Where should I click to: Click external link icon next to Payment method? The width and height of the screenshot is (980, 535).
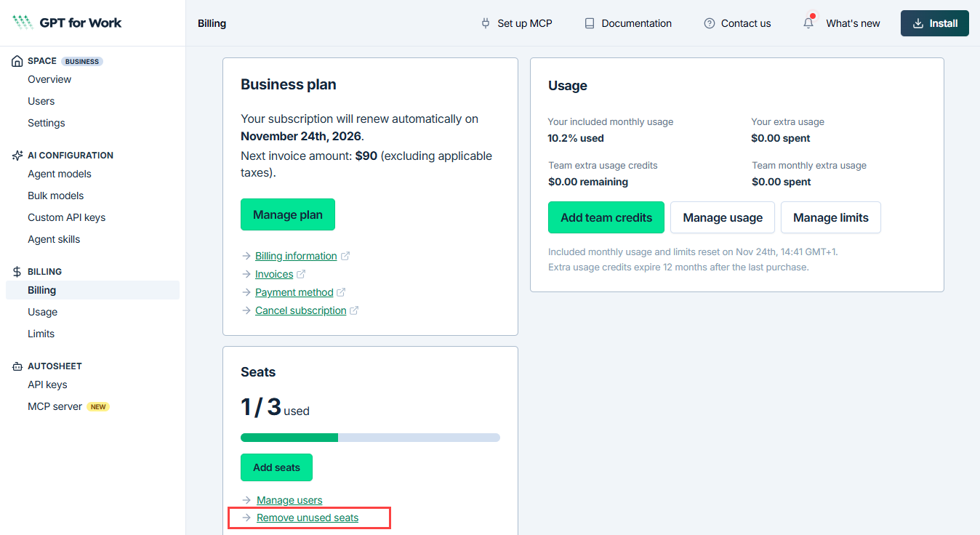(341, 292)
